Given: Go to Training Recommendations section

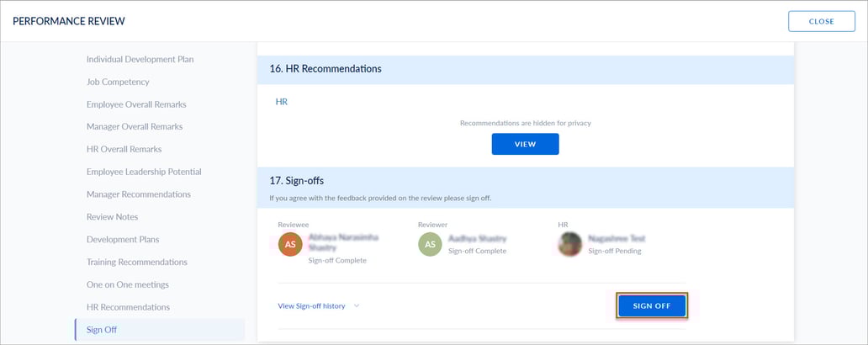Looking at the screenshot, I should [136, 262].
